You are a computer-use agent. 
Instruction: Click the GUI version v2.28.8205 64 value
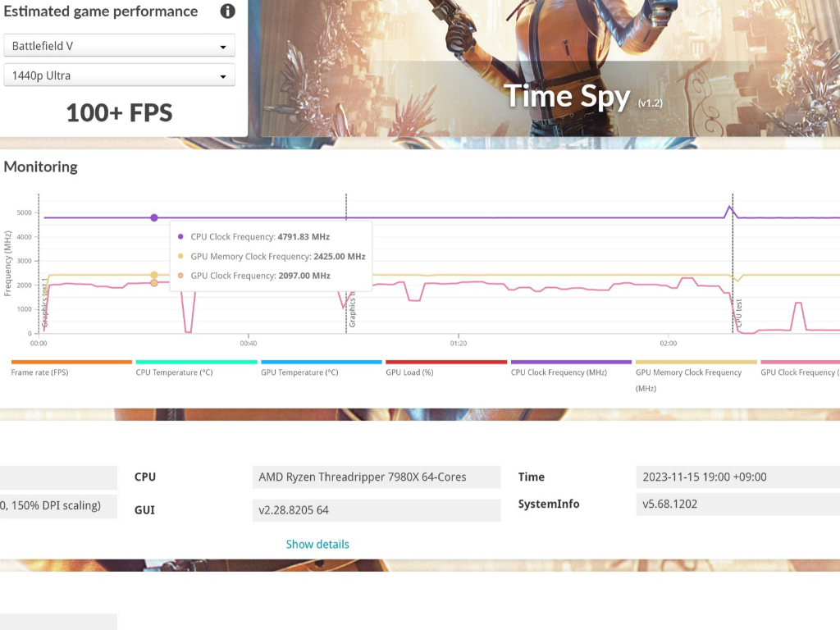(376, 510)
